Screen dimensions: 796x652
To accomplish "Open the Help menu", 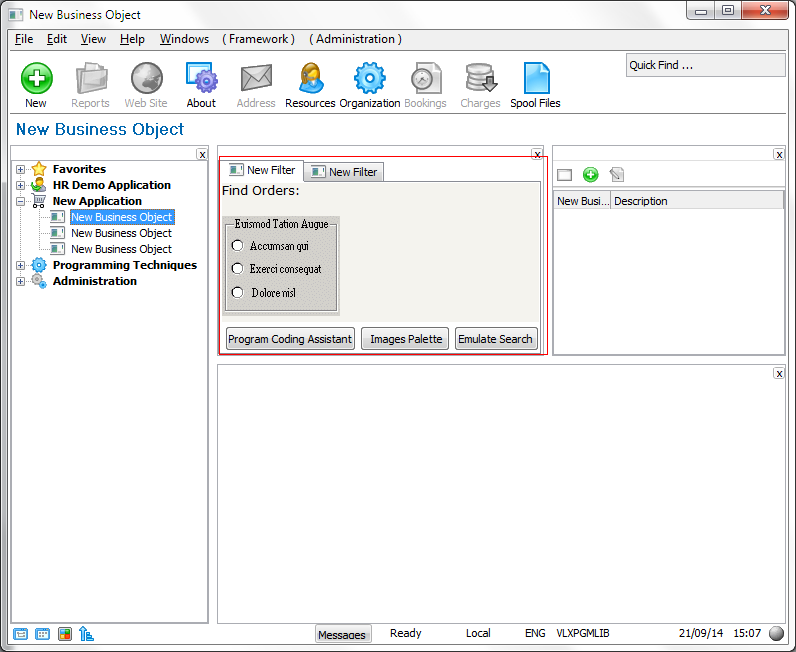I will coord(132,39).
